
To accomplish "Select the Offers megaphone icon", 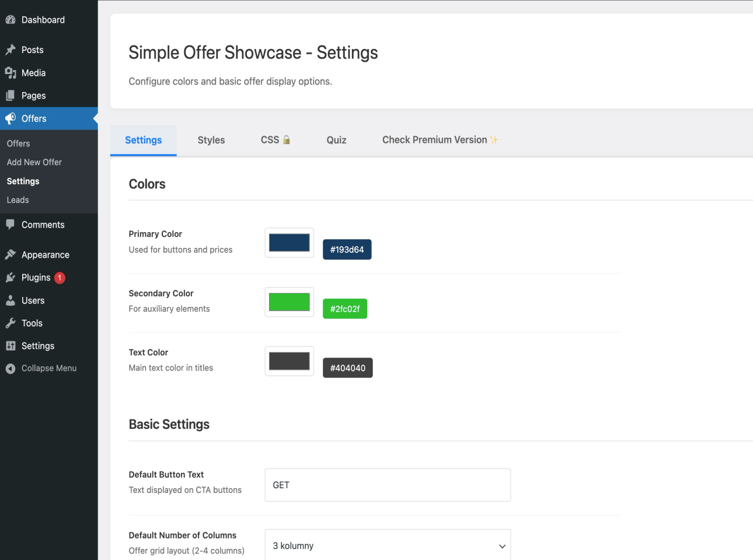I will [x=11, y=118].
